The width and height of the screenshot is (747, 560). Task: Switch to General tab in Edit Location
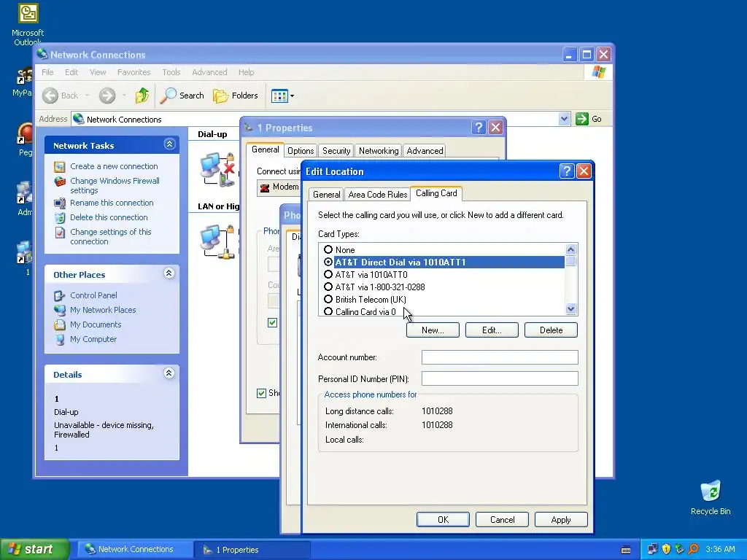pyautogui.click(x=326, y=195)
